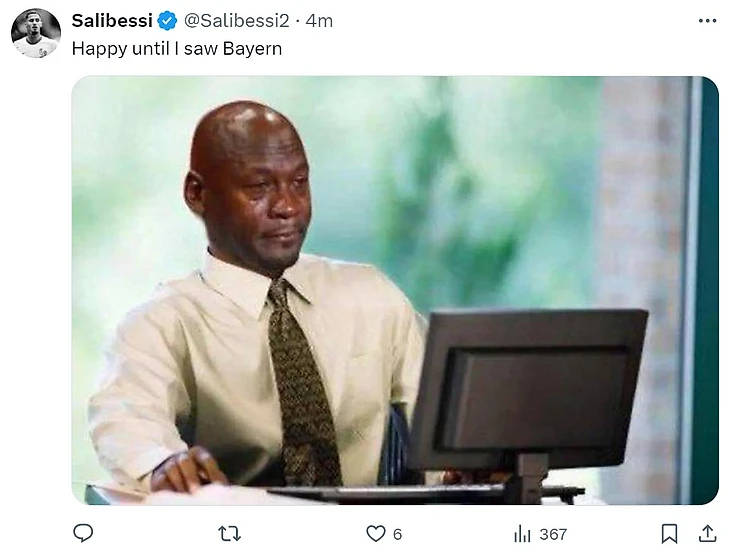This screenshot has height=557, width=730.
Task: Open the three-dot more options menu
Action: pos(707,21)
